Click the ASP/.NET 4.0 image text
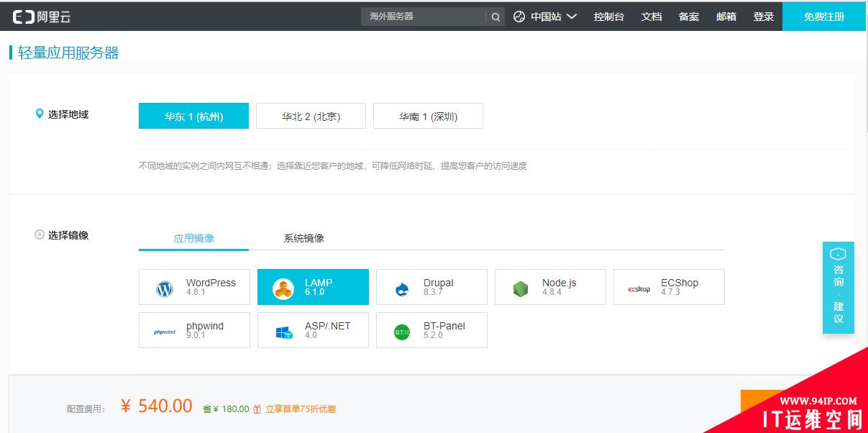Screen dimensions: 868x433 coord(328,330)
